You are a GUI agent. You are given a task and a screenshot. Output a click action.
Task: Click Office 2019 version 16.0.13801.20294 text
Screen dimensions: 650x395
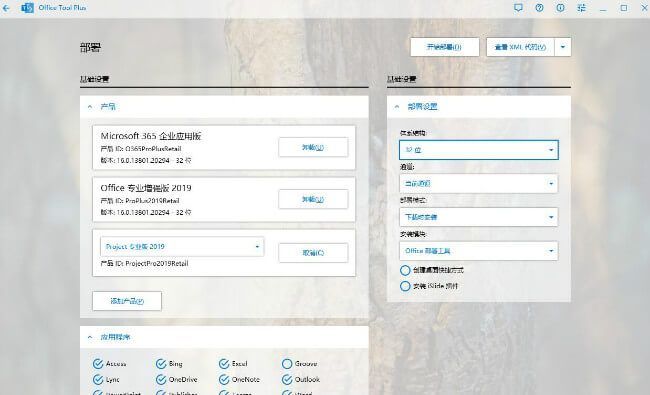146,213
